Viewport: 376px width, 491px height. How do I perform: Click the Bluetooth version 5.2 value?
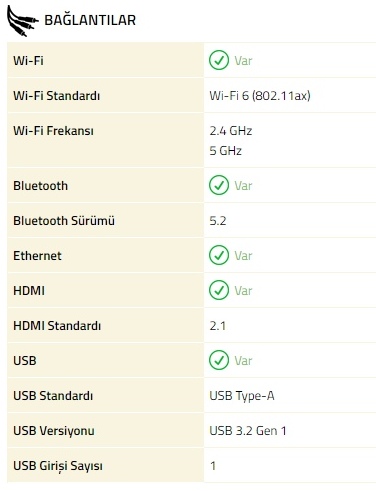[218, 221]
